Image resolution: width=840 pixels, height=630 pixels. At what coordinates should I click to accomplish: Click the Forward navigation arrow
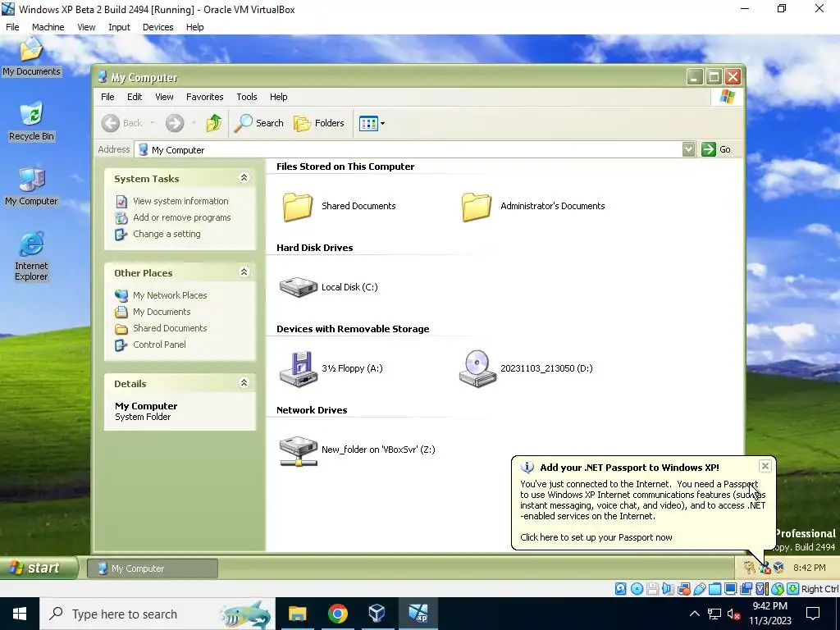(x=175, y=123)
